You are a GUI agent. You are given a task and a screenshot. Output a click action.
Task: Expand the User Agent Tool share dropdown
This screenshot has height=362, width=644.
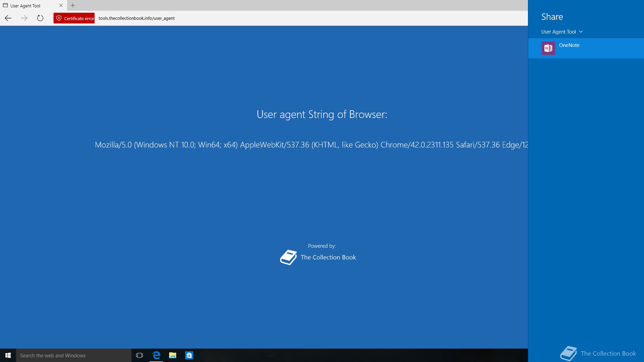(562, 32)
